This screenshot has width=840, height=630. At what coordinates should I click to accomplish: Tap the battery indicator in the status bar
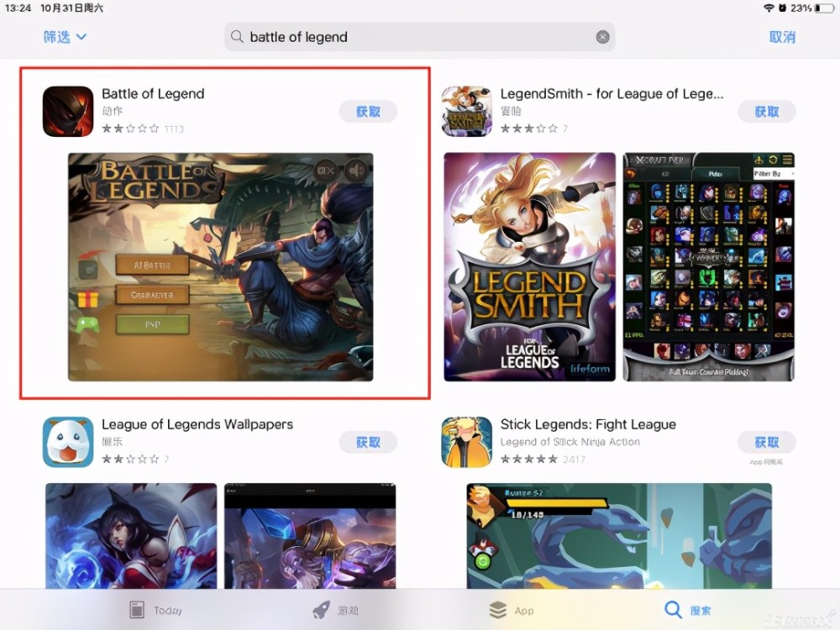coord(824,8)
